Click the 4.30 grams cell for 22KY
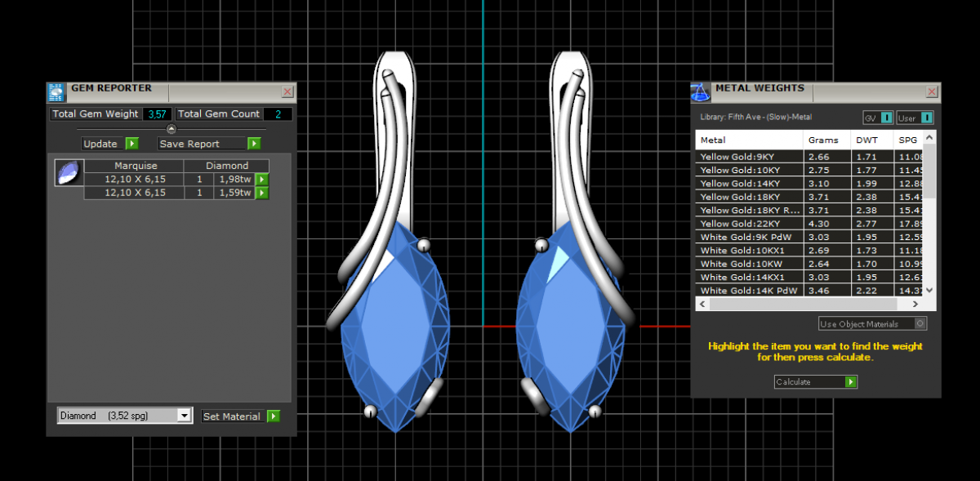 click(827, 223)
